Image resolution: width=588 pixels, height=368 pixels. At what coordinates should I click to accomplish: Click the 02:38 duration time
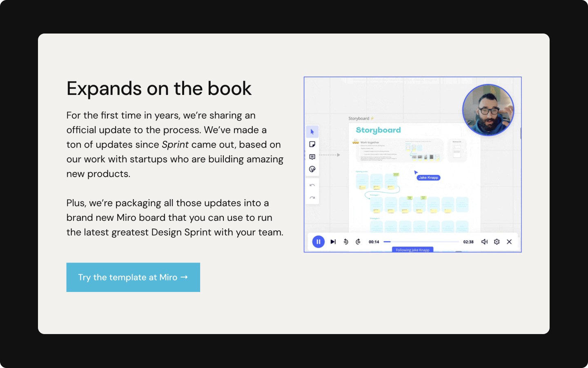coord(468,242)
